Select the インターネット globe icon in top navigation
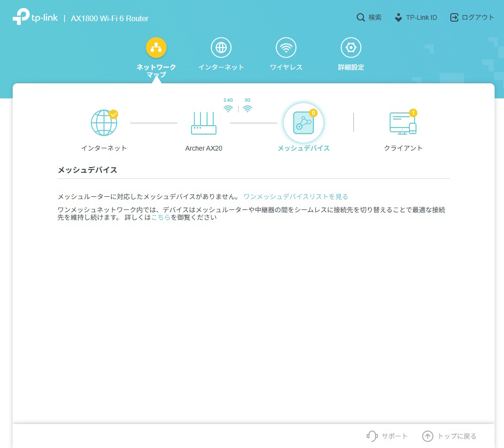The image size is (504, 448). (x=221, y=47)
